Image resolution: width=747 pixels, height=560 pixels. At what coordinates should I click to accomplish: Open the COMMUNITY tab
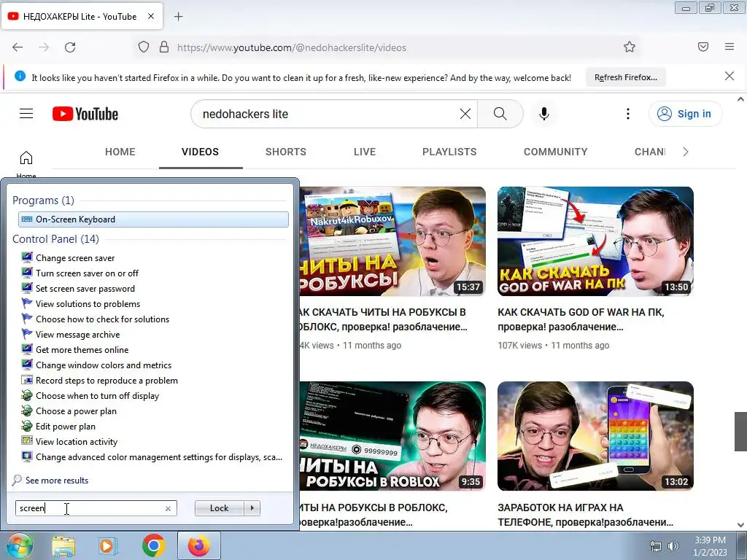[555, 152]
